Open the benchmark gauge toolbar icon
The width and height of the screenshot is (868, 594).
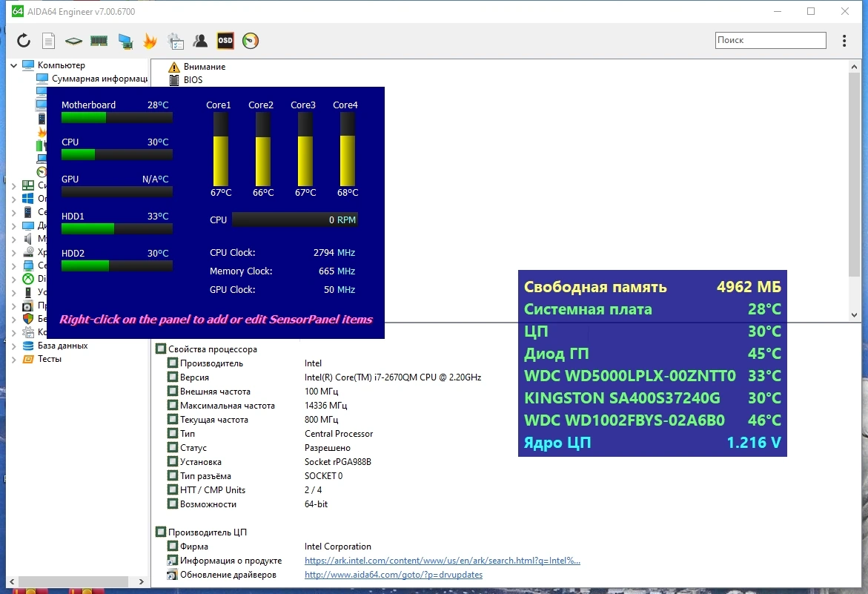[x=251, y=40]
